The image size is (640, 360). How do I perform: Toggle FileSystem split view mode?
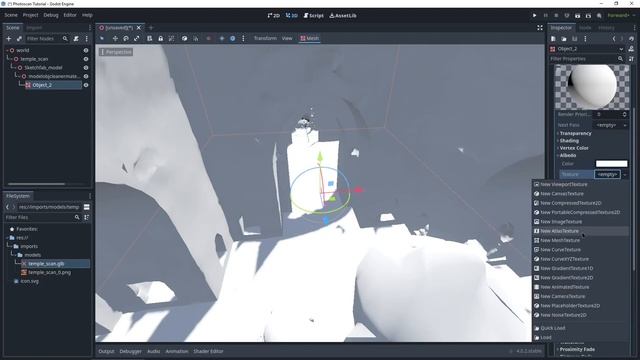[x=87, y=207]
